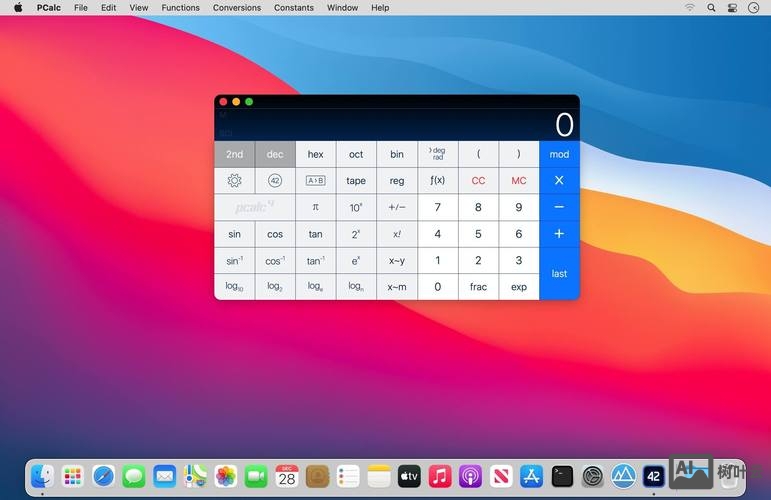Switch to dec number mode

pyautogui.click(x=275, y=154)
